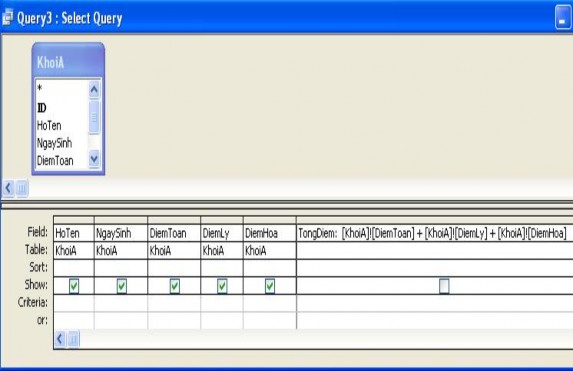Select DiemToan in the KhoiA field list
The height and width of the screenshot is (371, 573).
55,161
